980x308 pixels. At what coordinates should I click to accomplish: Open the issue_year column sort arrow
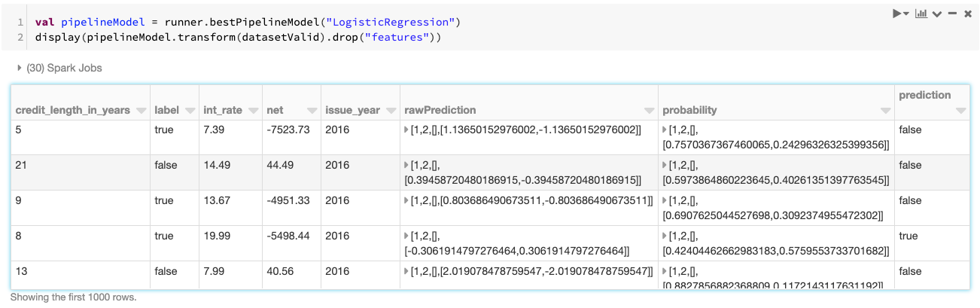click(391, 111)
